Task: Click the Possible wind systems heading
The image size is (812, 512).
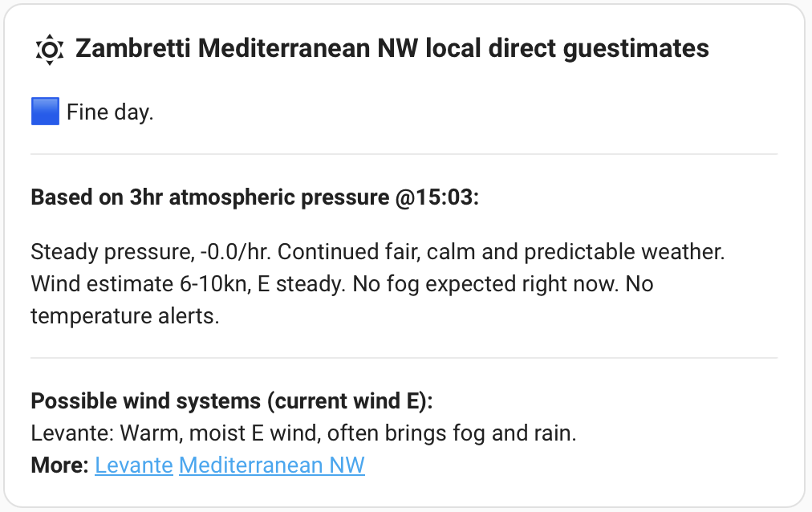Action: [x=231, y=401]
